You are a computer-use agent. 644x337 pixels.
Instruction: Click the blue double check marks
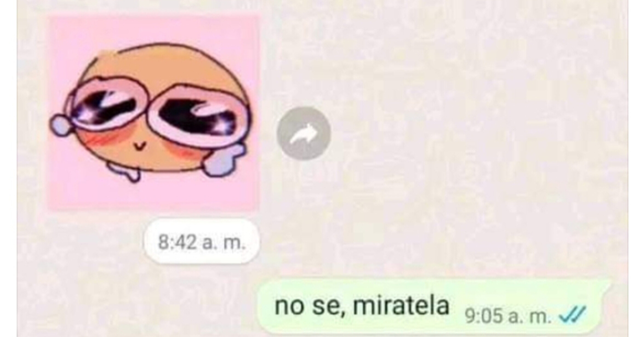pyautogui.click(x=572, y=315)
